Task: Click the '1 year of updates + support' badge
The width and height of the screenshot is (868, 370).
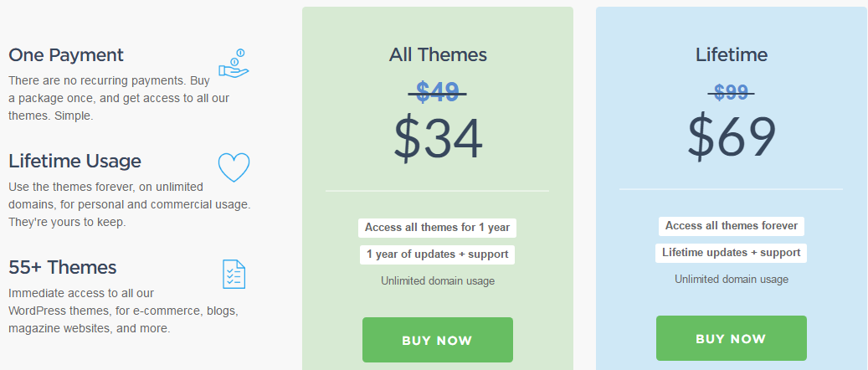Action: click(x=437, y=254)
